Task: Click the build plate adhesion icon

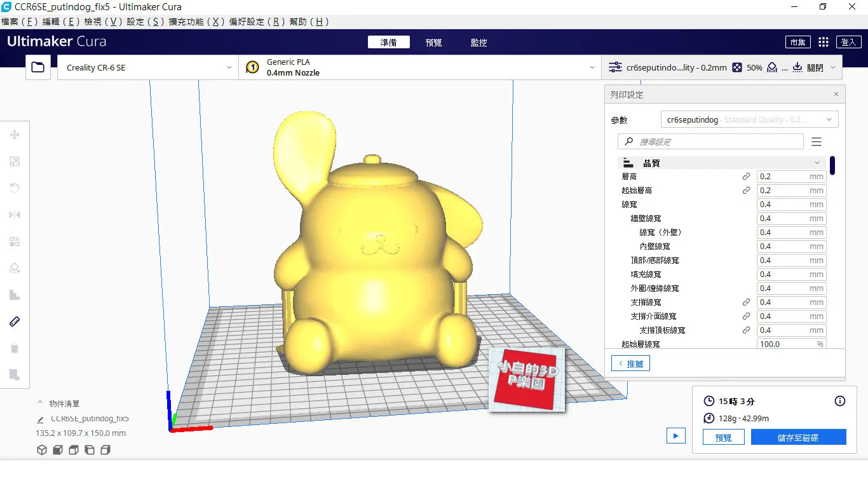Action: (x=797, y=67)
